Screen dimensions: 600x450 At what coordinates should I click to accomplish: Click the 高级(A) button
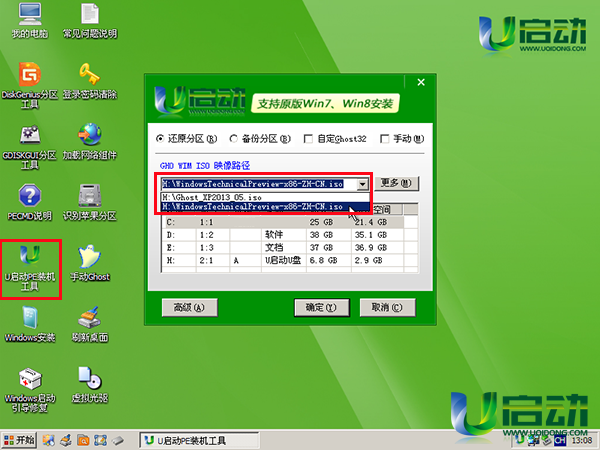tap(189, 307)
